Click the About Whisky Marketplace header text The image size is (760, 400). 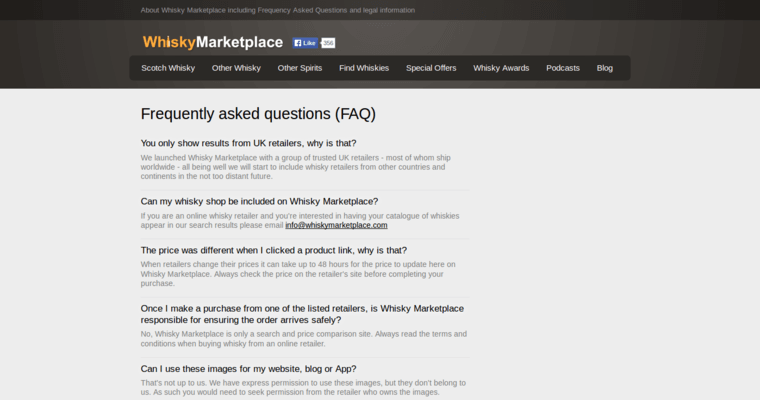pos(278,10)
